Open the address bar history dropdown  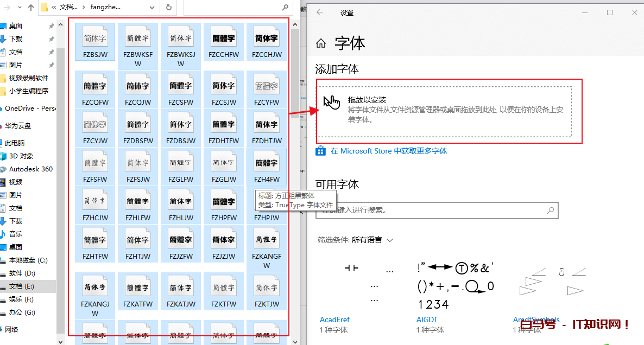coord(153,8)
